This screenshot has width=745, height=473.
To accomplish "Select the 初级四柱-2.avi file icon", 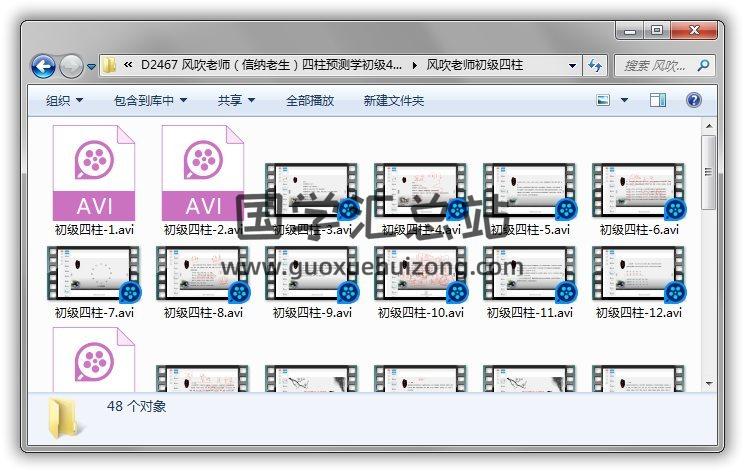I will point(203,172).
